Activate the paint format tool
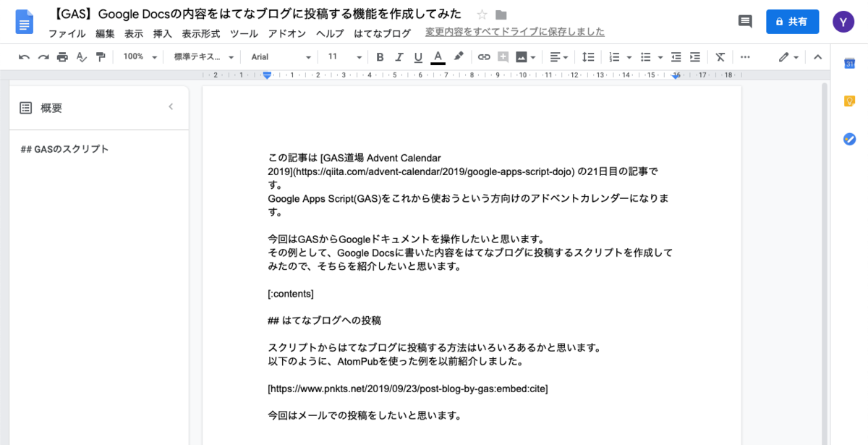This screenshot has height=445, width=868. [101, 57]
